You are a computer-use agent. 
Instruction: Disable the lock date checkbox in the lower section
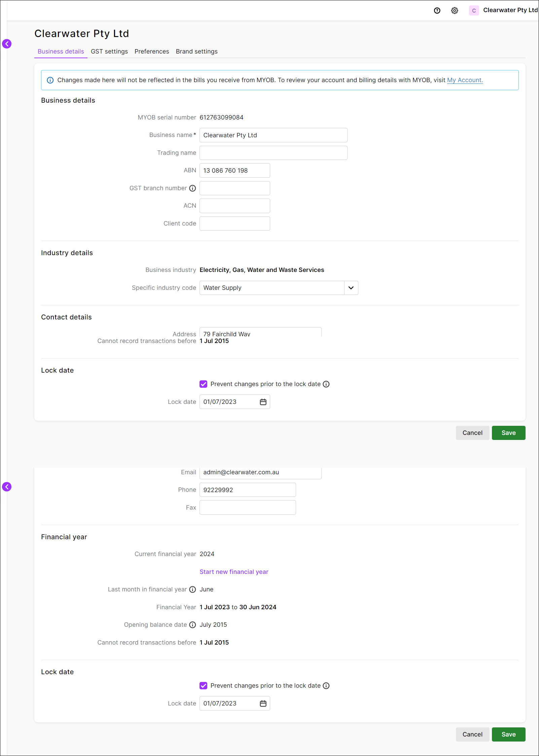pos(203,686)
